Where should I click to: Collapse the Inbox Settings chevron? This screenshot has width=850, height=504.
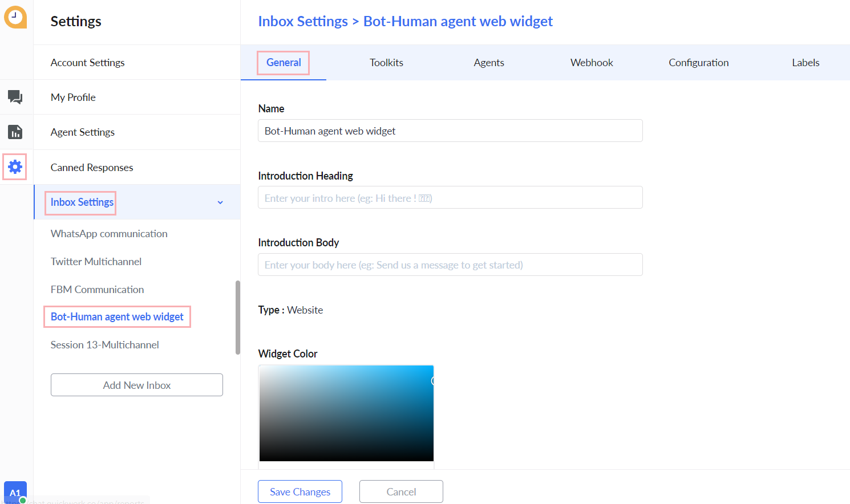[220, 202]
